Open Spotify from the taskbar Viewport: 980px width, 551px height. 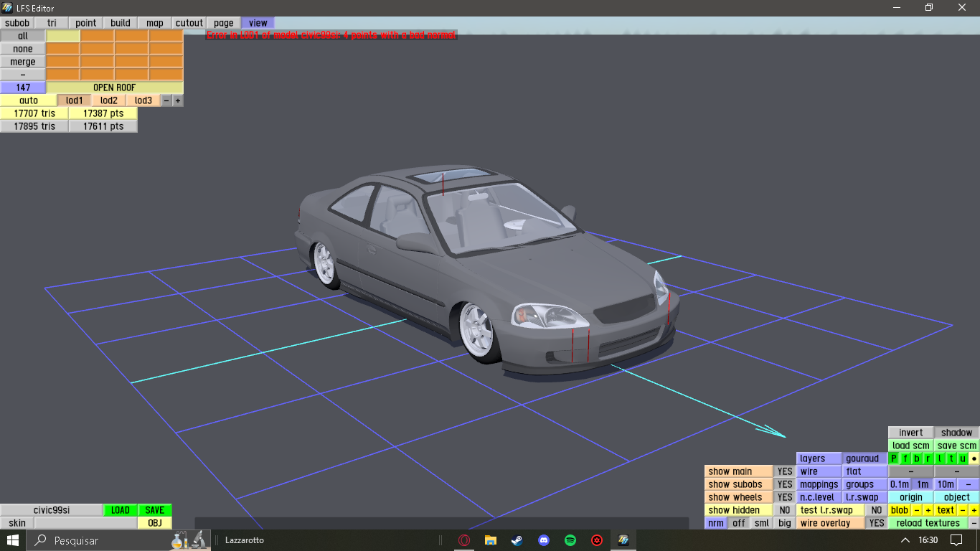pos(570,540)
